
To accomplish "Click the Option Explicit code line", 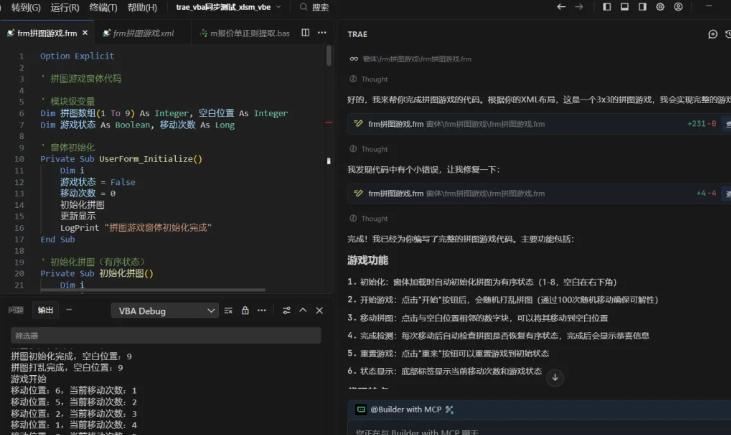I will click(77, 56).
